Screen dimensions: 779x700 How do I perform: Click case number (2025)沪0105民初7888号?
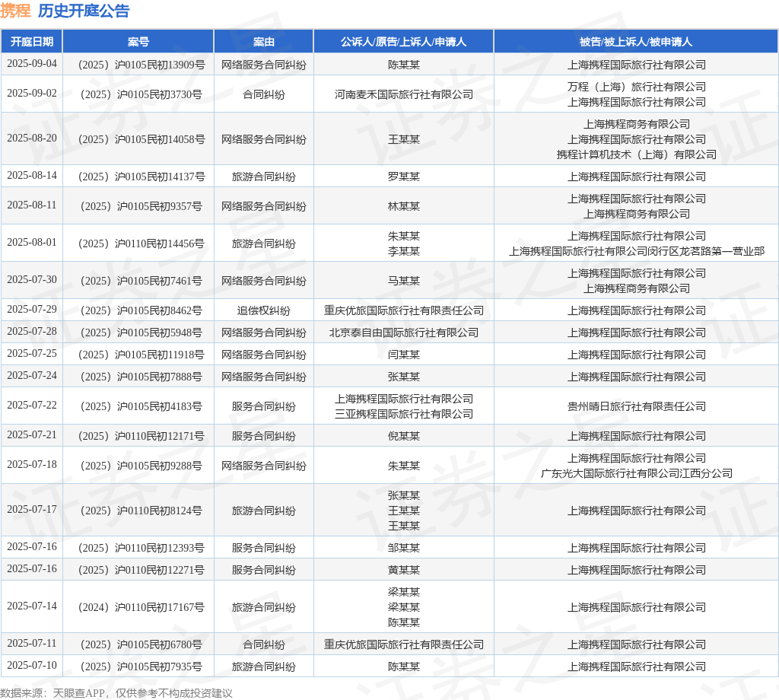coord(141,377)
